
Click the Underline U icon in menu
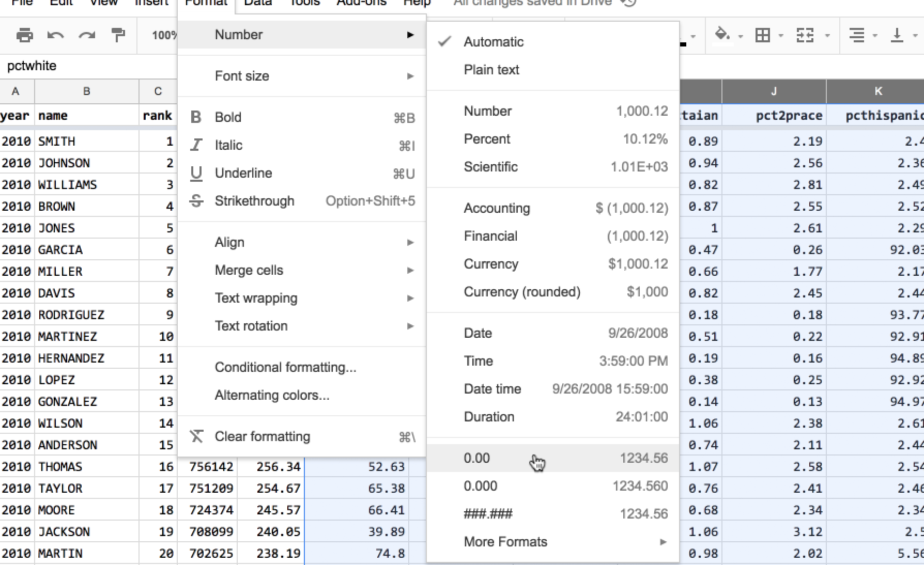pos(196,174)
